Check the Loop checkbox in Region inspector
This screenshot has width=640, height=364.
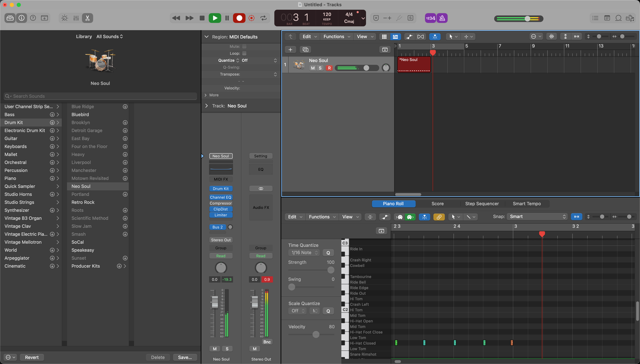pos(244,53)
